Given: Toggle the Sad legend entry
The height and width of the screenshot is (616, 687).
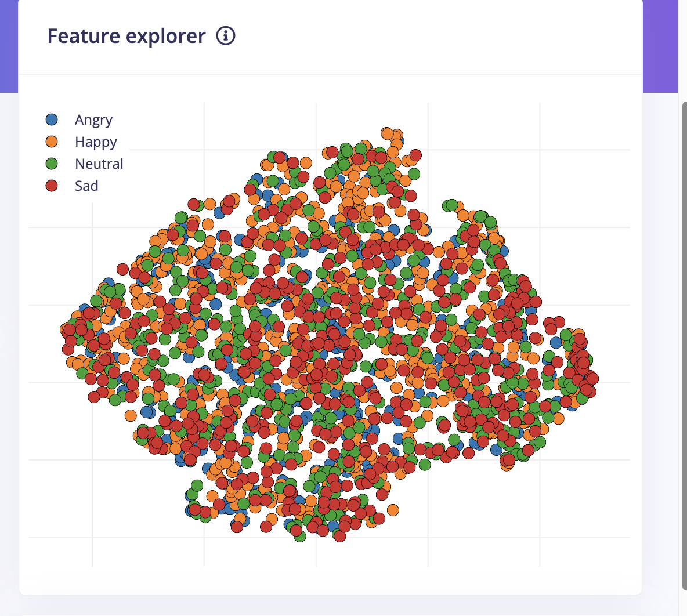Looking at the screenshot, I should point(73,186).
